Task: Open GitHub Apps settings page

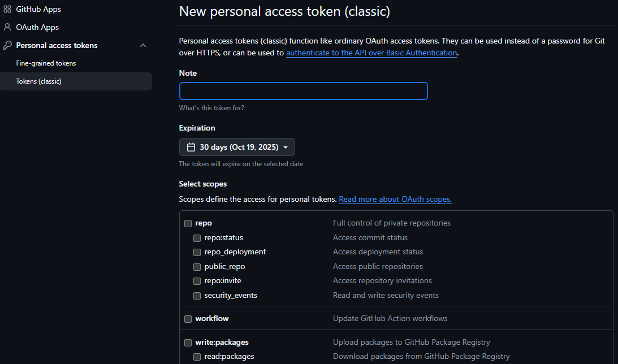Action: point(38,9)
